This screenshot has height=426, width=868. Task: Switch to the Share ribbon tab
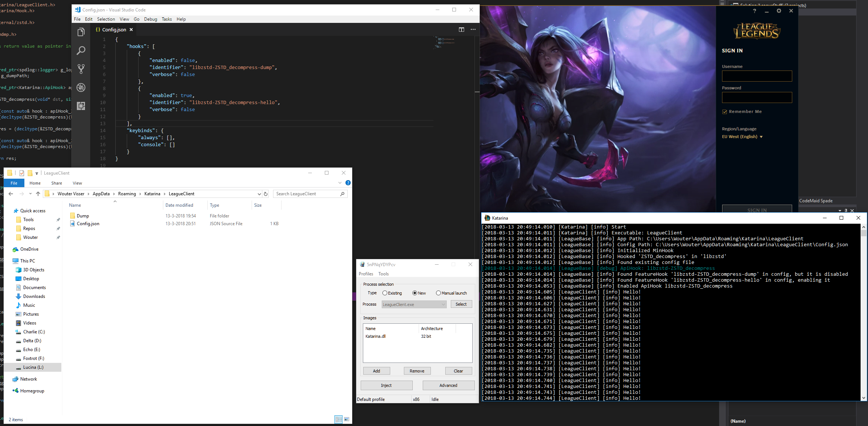click(x=57, y=183)
